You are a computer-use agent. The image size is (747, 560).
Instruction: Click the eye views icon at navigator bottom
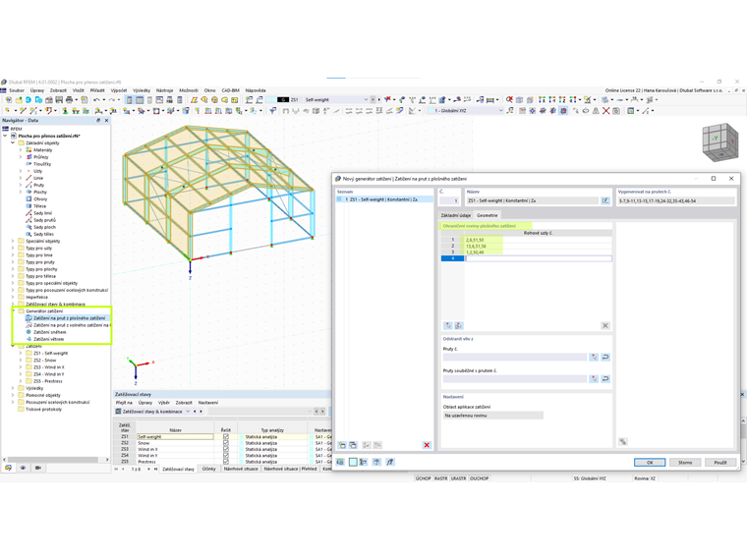(x=23, y=468)
